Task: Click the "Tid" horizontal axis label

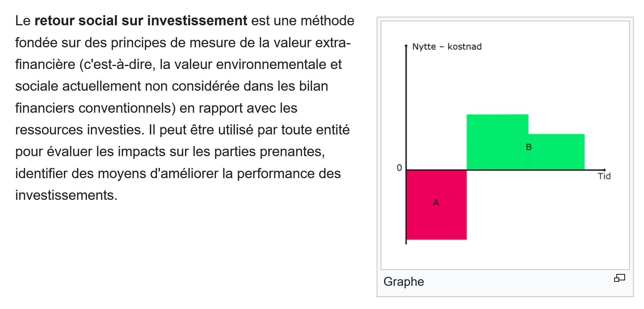Action: click(604, 176)
